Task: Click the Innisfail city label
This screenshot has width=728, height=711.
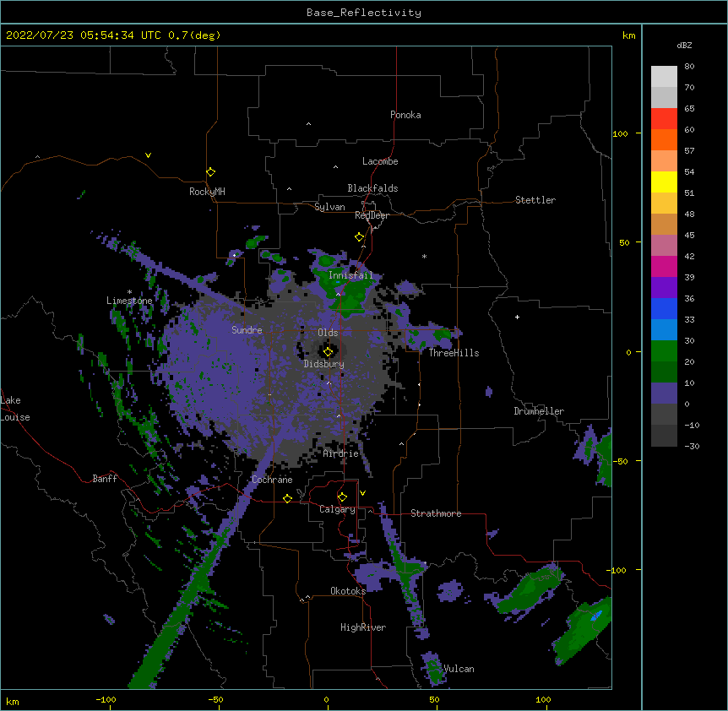Action: click(x=351, y=275)
